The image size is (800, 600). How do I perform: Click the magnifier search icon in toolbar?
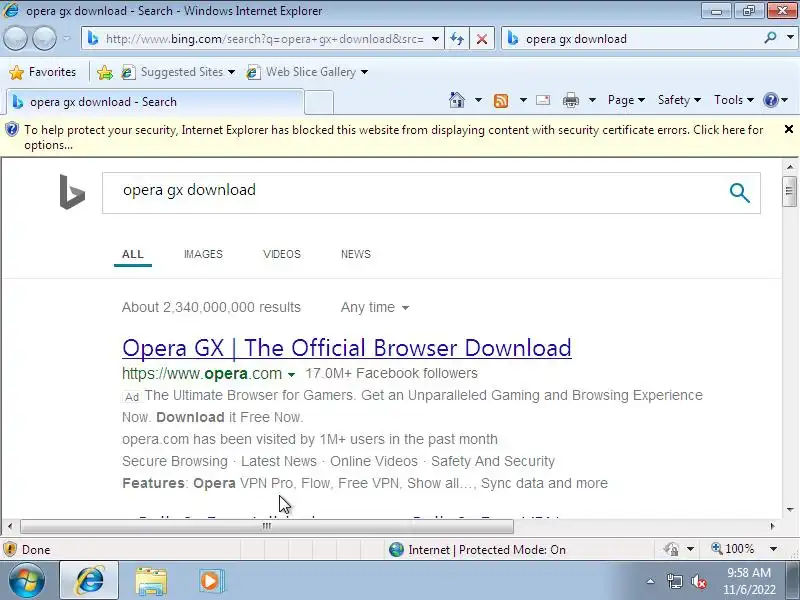(x=770, y=37)
